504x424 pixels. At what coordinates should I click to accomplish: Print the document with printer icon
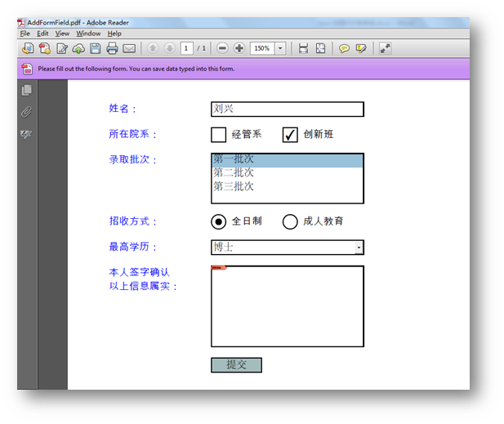[112, 48]
